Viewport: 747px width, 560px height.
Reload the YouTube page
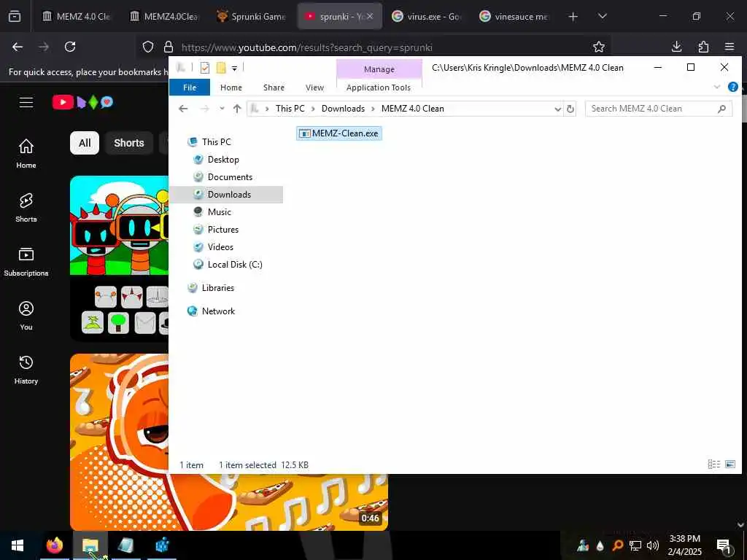coord(70,47)
